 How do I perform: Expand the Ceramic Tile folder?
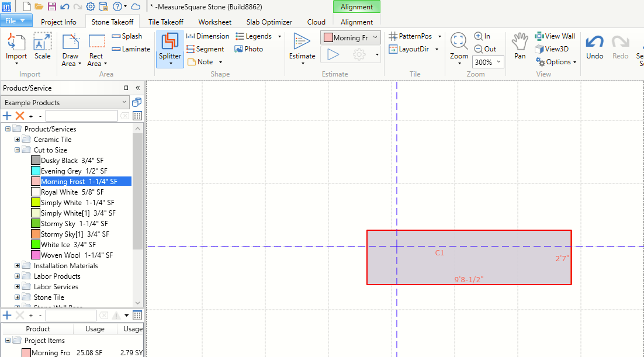pos(18,139)
